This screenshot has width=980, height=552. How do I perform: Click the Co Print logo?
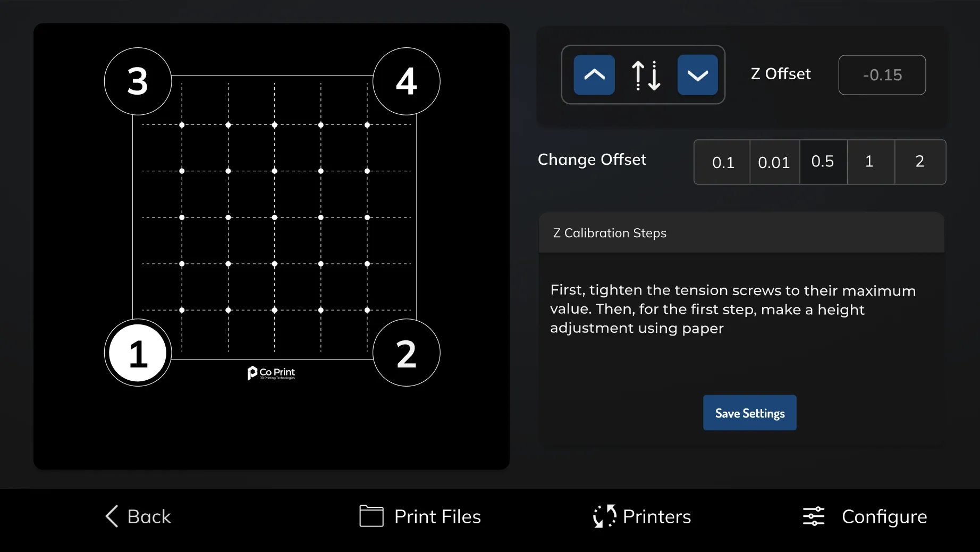[271, 373]
